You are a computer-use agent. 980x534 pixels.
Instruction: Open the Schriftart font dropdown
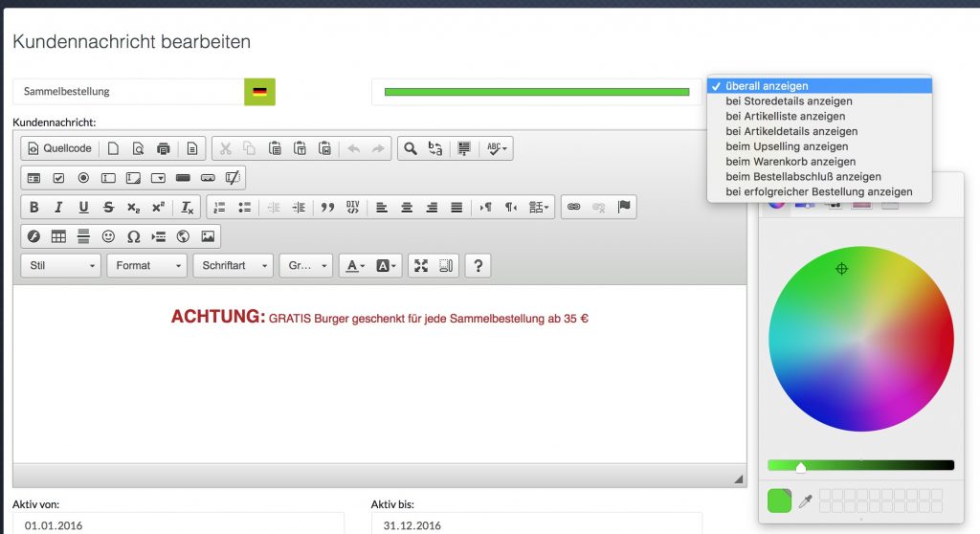(233, 266)
